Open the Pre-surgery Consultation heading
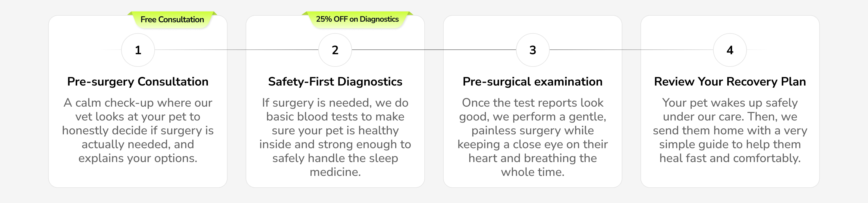The width and height of the screenshot is (868, 203). click(138, 81)
